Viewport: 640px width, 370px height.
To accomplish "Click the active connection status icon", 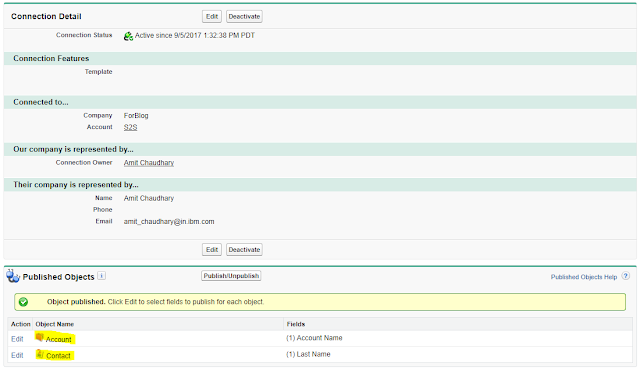I will (x=128, y=36).
